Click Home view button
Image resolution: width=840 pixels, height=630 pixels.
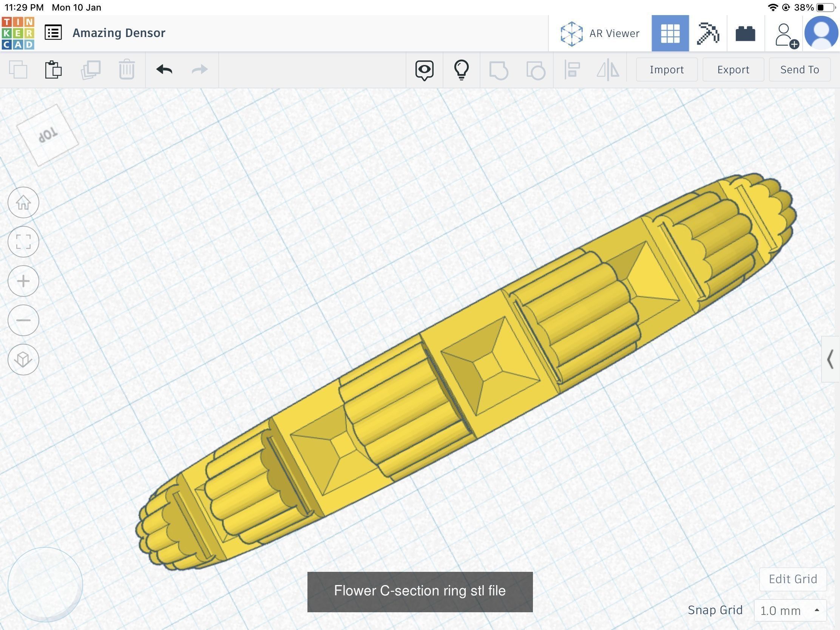click(23, 202)
